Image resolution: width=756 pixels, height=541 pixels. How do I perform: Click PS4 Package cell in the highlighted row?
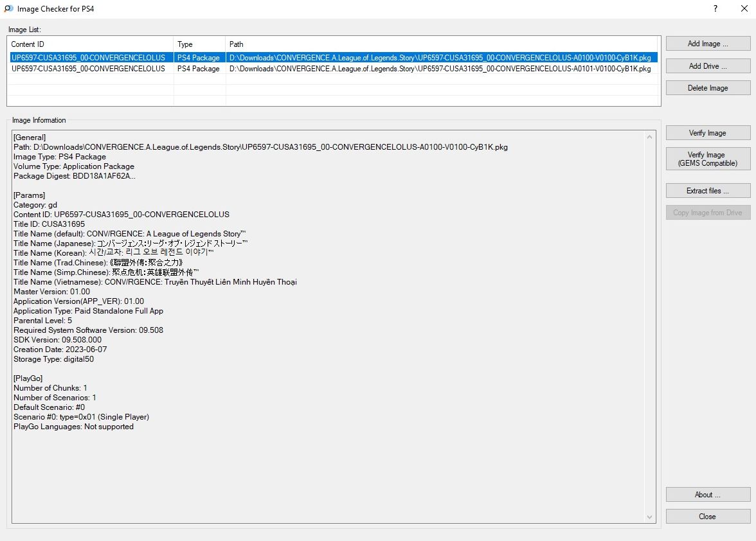coord(198,57)
